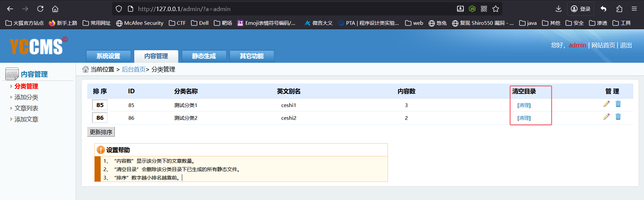This screenshot has height=200, width=644.
Task: Click the trash delete icon for 测试分类1
Action: coord(618,104)
